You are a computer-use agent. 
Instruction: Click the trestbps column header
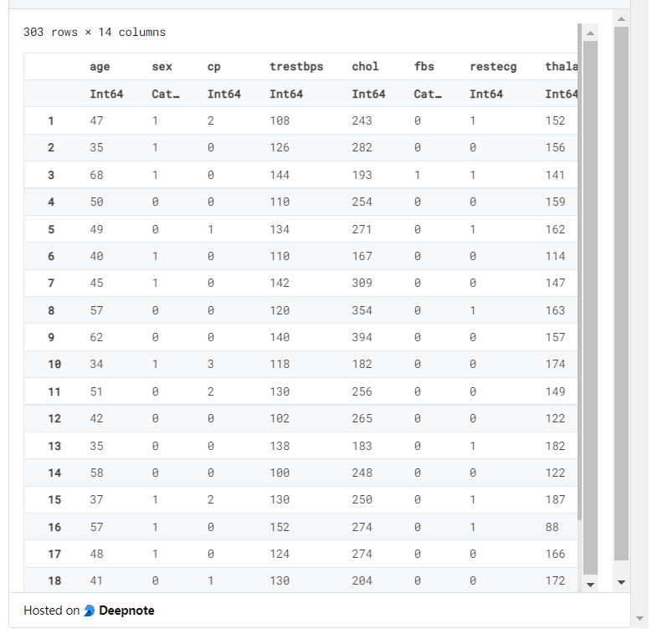coord(296,67)
